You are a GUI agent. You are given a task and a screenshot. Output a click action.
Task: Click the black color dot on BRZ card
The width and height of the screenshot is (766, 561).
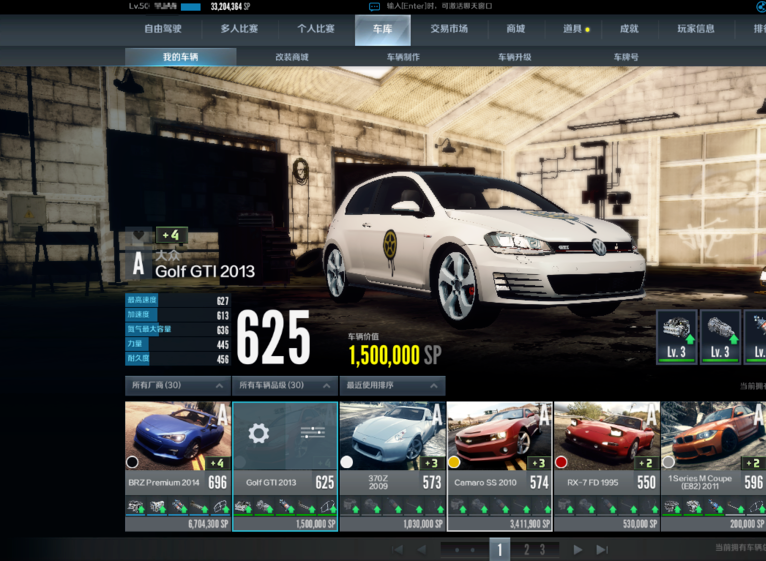point(132,462)
